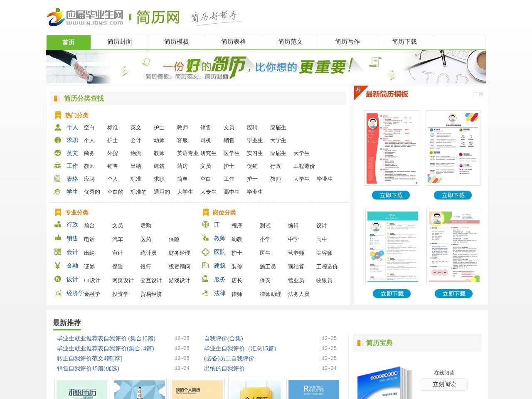Switch to the 简历模板 tab

(x=177, y=42)
